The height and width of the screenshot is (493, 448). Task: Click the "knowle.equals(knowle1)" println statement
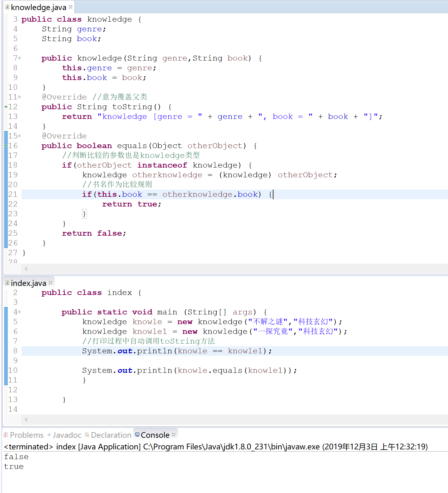190,370
